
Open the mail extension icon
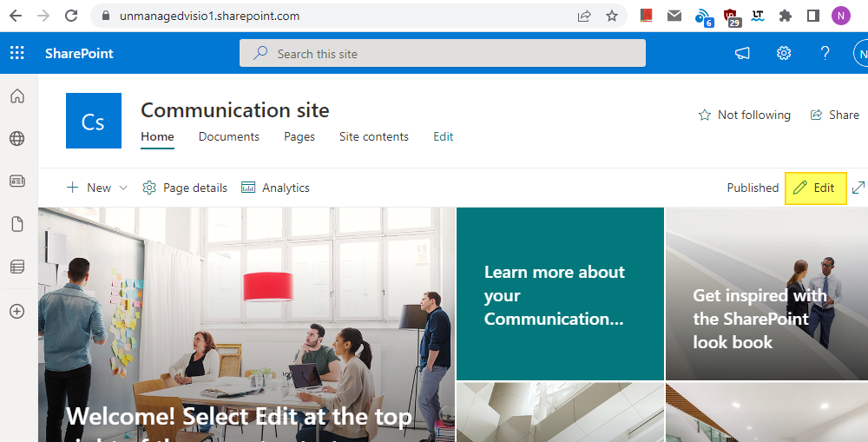click(674, 16)
